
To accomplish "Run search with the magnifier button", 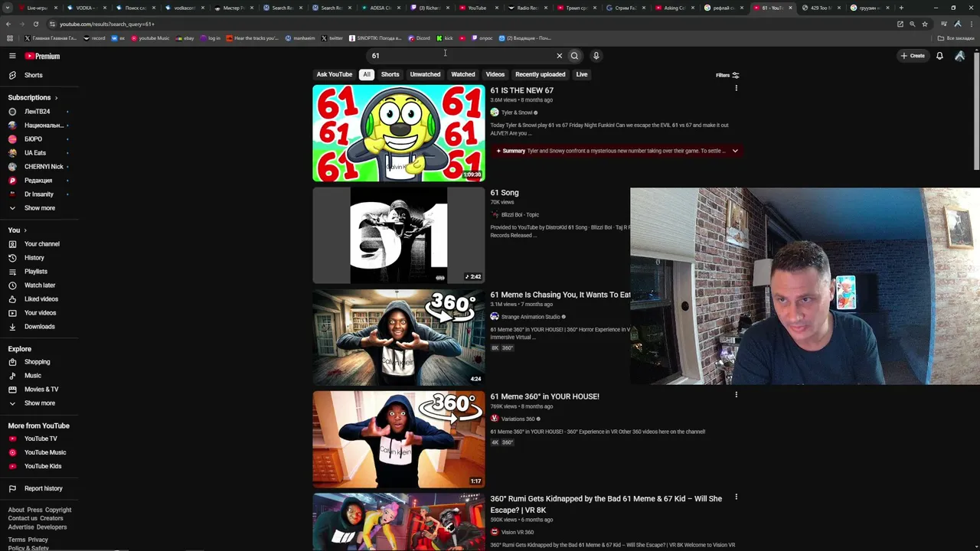I will click(x=574, y=56).
